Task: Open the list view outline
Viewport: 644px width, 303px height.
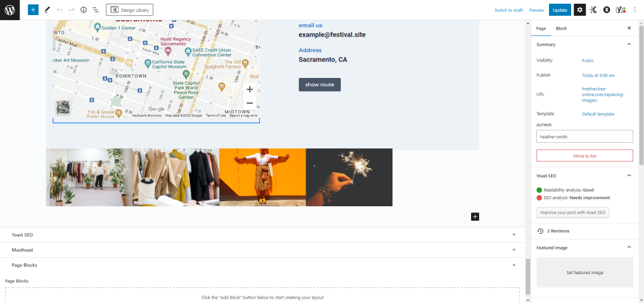Action: pyautogui.click(x=96, y=10)
